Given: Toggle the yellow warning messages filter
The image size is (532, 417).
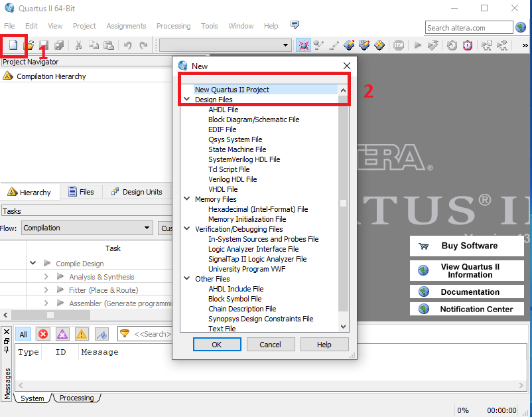Looking at the screenshot, I should tap(82, 334).
